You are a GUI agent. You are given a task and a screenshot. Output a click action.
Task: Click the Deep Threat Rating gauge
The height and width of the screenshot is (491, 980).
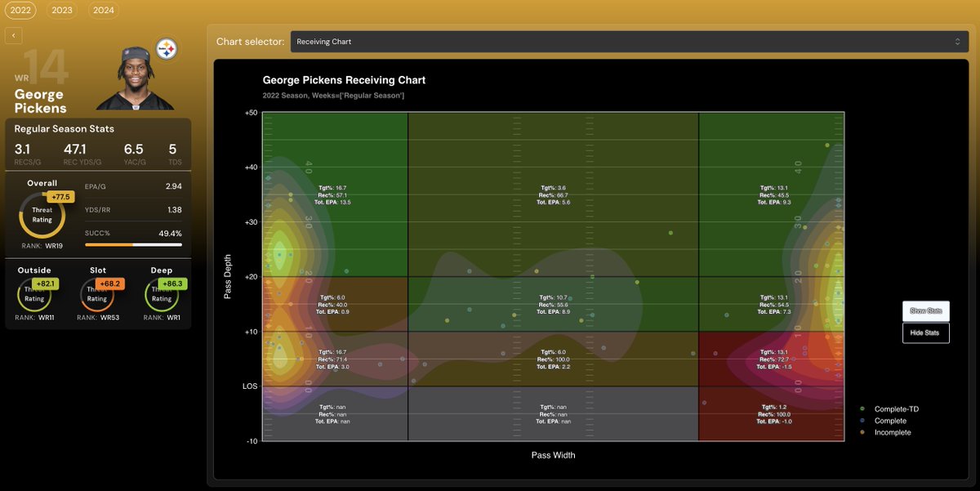162,294
